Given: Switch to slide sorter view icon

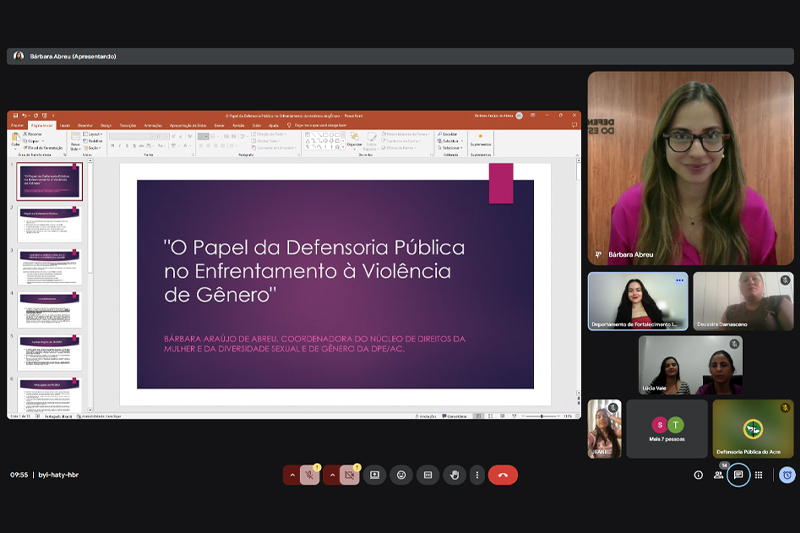Looking at the screenshot, I should coord(490,416).
